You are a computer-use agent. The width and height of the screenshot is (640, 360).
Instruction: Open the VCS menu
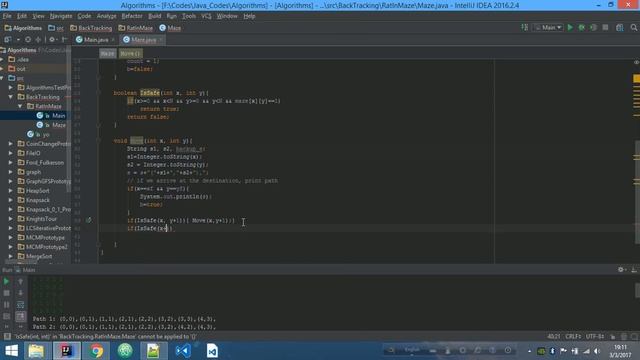(206, 16)
